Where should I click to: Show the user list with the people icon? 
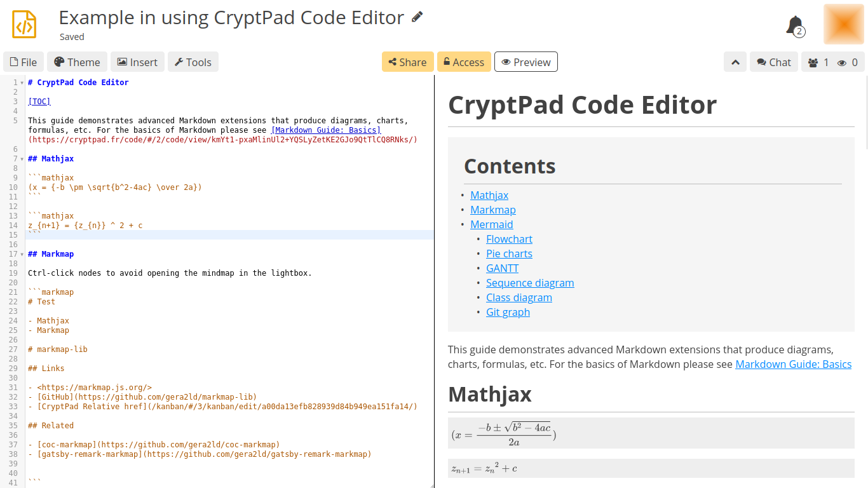click(x=813, y=62)
